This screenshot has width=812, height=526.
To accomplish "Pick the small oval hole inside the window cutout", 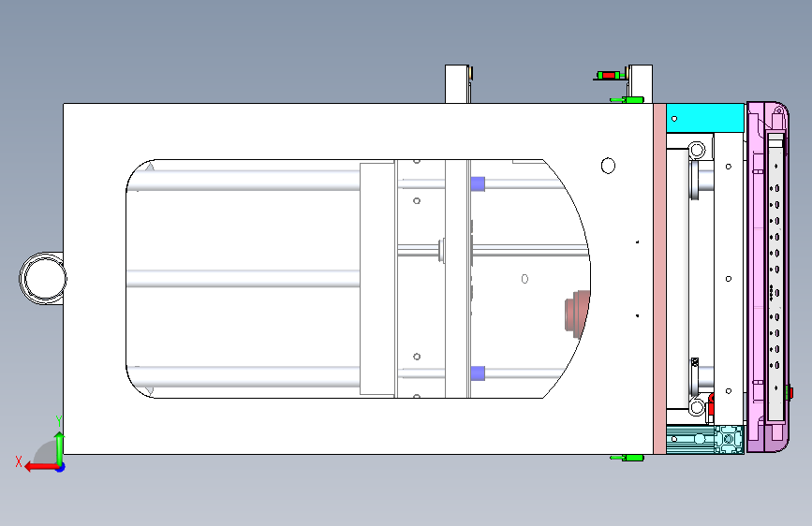I will (524, 279).
